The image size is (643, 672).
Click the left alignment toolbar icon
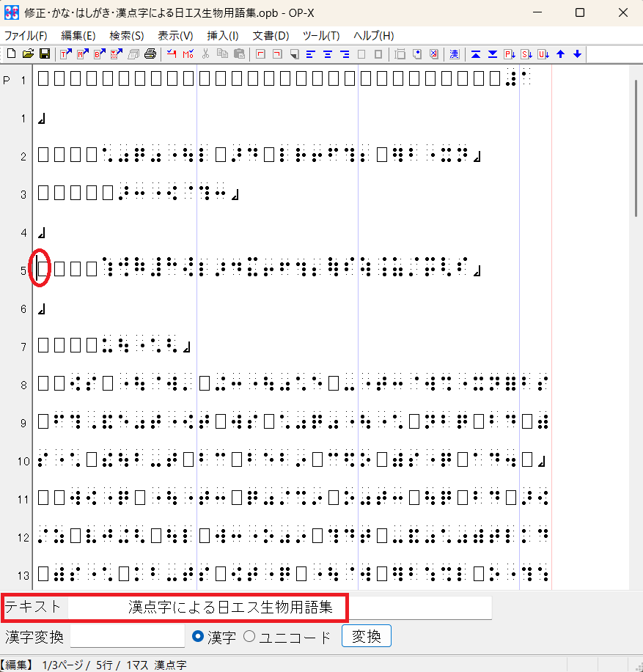(311, 54)
